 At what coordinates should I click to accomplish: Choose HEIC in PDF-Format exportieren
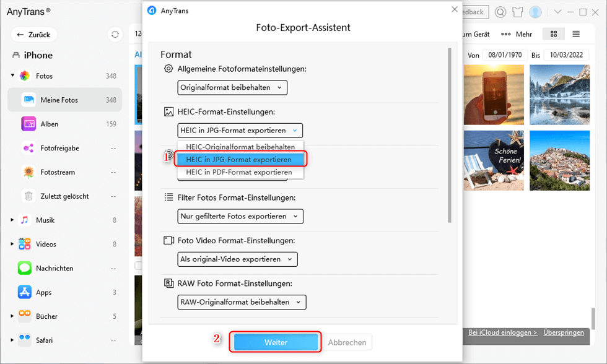[239, 172]
